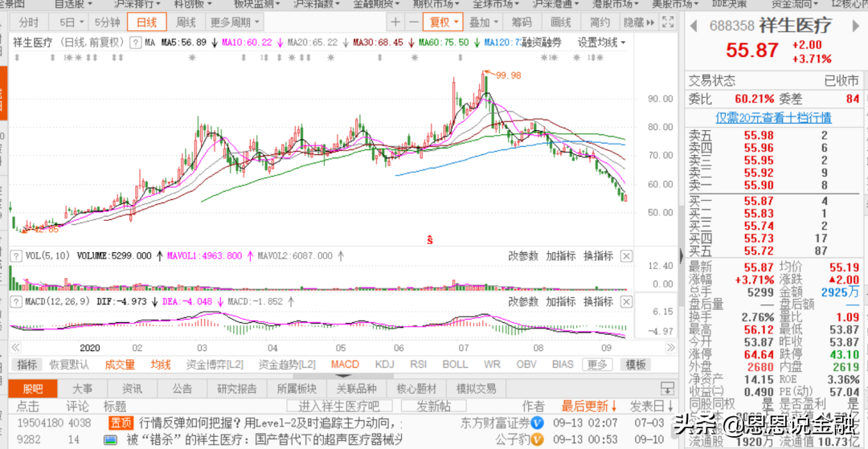Click the 置顶 pinned badge
Viewport: 868px width, 449px height.
pyautogui.click(x=121, y=424)
